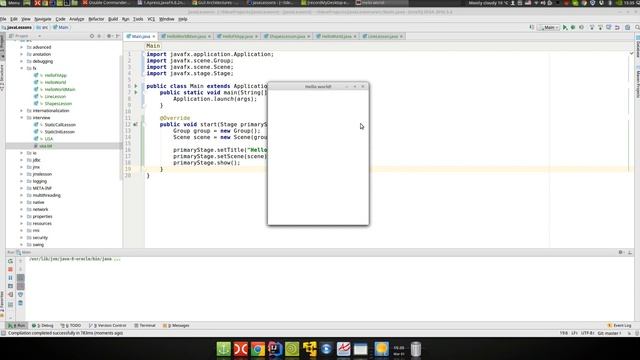Screen dimensions: 640x360
Task: Open the File menu
Action: pyautogui.click(x=3, y=19)
